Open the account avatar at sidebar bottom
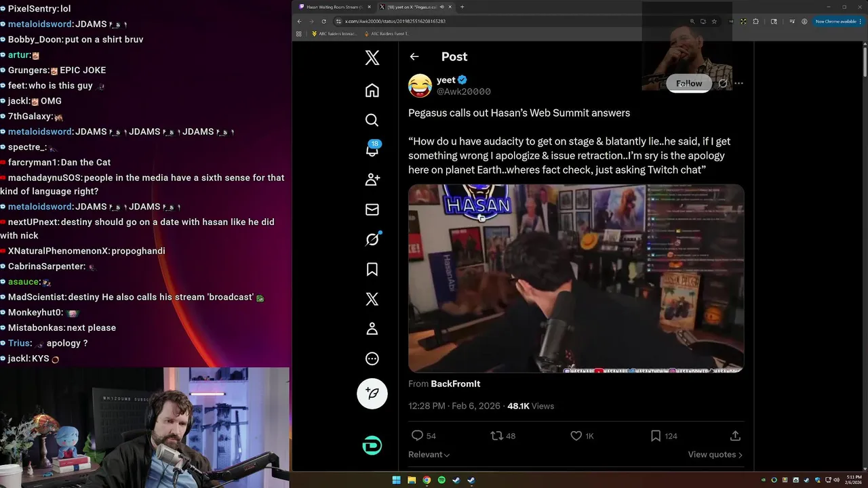 [372, 445]
